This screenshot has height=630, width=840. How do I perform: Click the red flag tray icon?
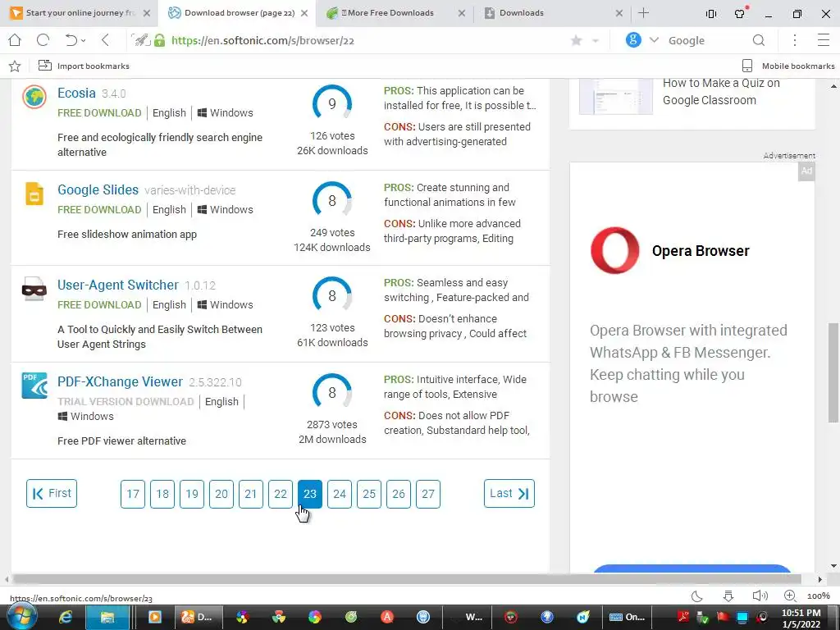(x=724, y=617)
